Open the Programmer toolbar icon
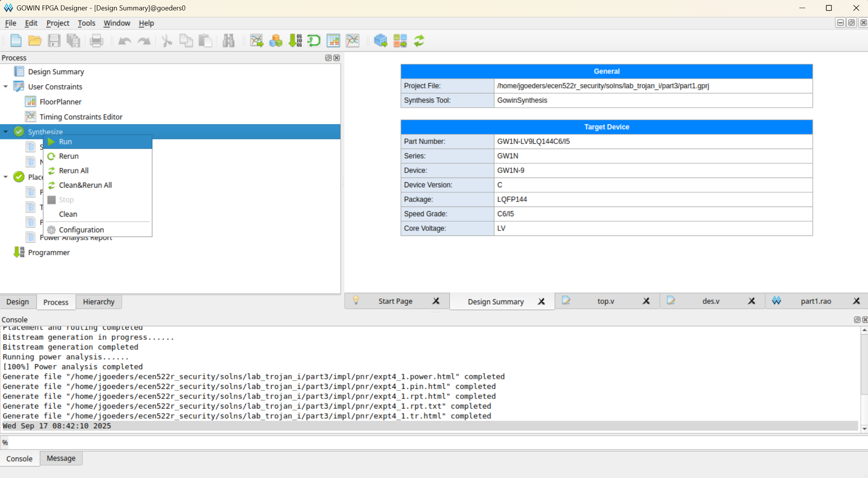Image resolution: width=868 pixels, height=478 pixels. 295,41
